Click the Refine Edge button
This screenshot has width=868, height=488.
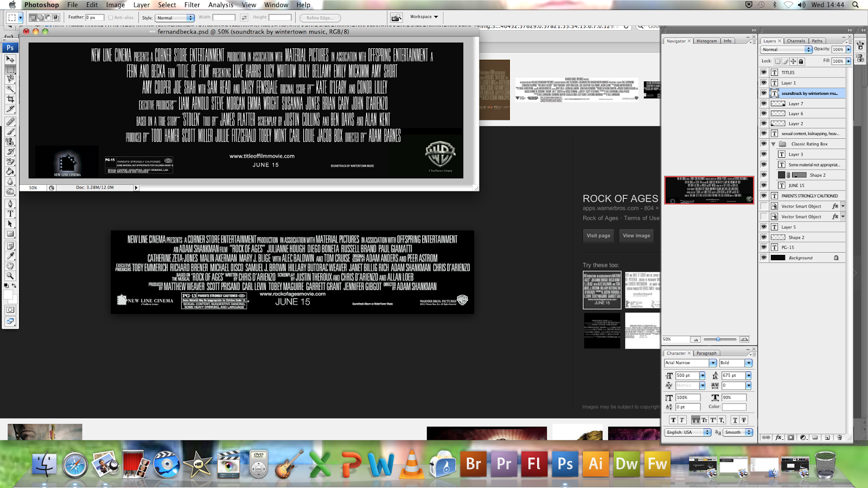320,17
